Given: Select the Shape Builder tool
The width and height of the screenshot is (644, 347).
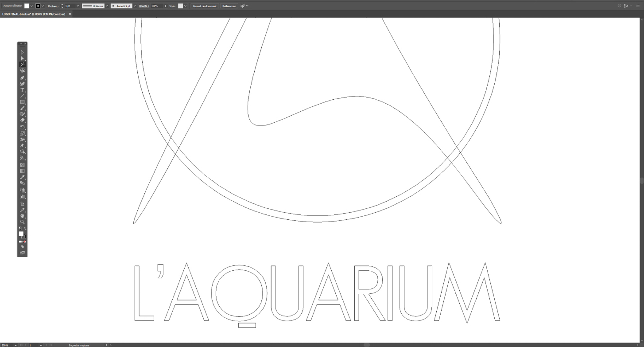Looking at the screenshot, I should (x=22, y=152).
